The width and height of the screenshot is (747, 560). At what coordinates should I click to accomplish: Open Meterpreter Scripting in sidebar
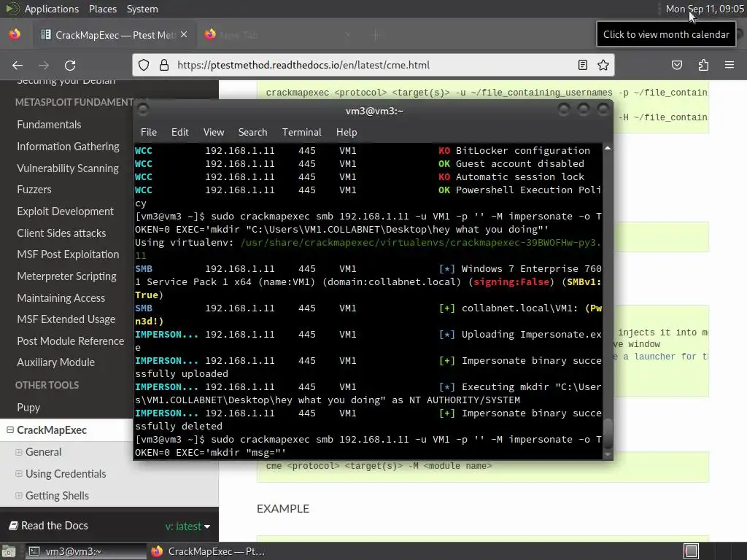coord(66,276)
